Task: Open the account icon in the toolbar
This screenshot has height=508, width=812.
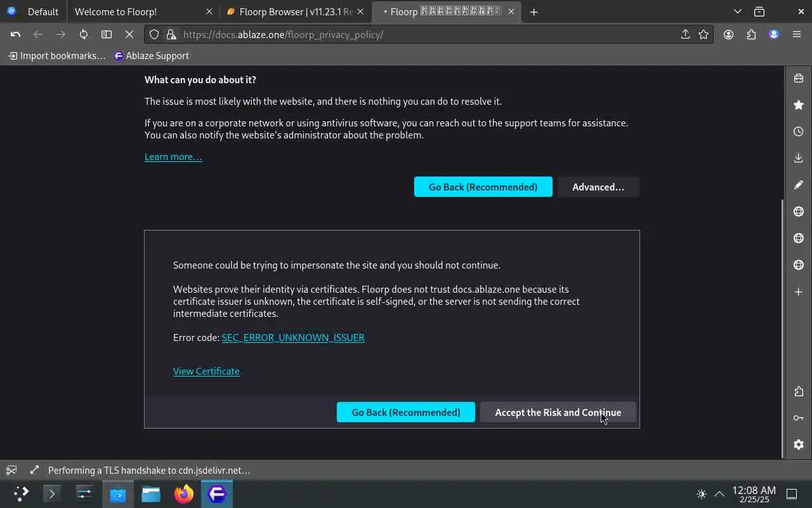Action: click(x=728, y=34)
